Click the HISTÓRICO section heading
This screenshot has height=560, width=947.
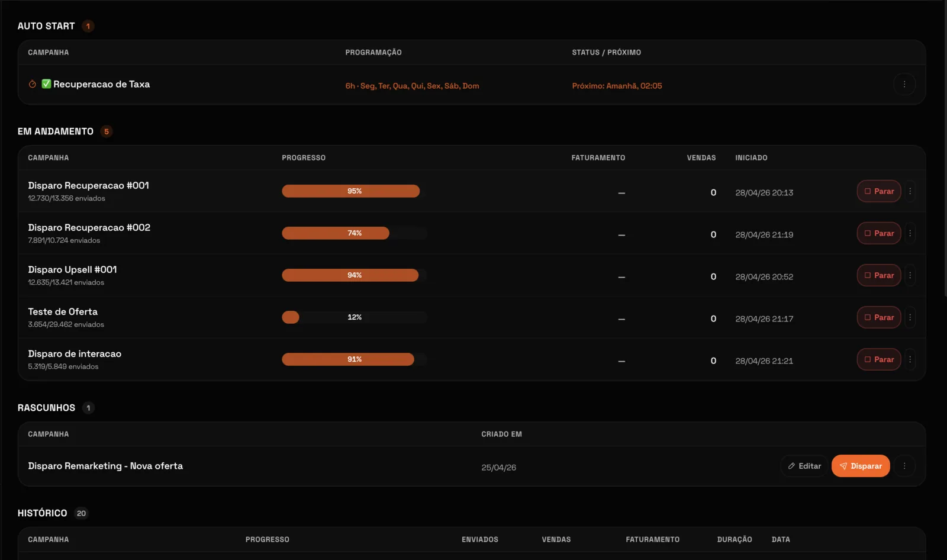[x=42, y=513]
